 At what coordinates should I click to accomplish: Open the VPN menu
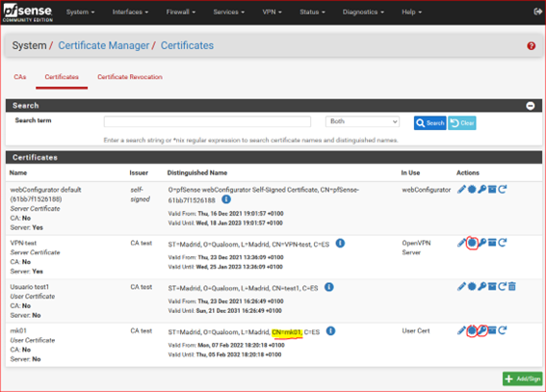coord(272,13)
